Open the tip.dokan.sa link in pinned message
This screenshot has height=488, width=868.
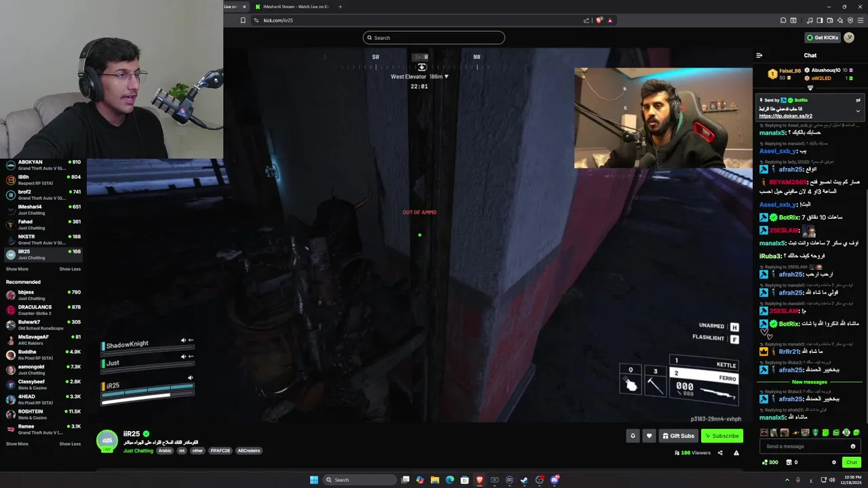[785, 116]
